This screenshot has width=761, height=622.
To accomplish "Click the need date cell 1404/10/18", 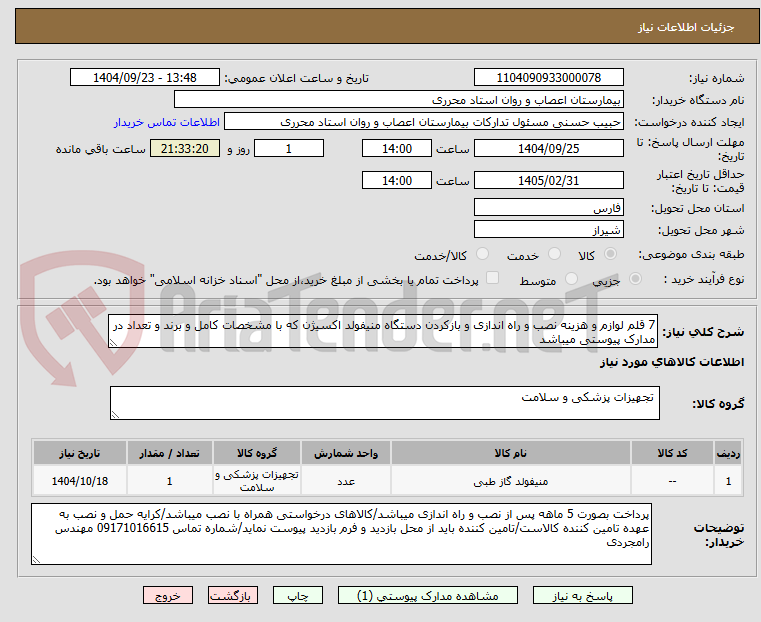I will click(80, 481).
